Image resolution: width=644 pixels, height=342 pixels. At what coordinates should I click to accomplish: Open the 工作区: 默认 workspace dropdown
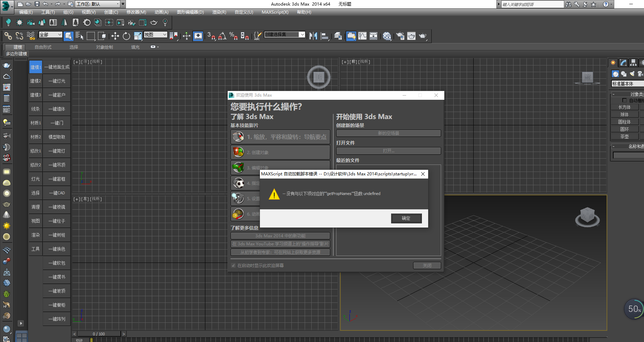tap(98, 4)
